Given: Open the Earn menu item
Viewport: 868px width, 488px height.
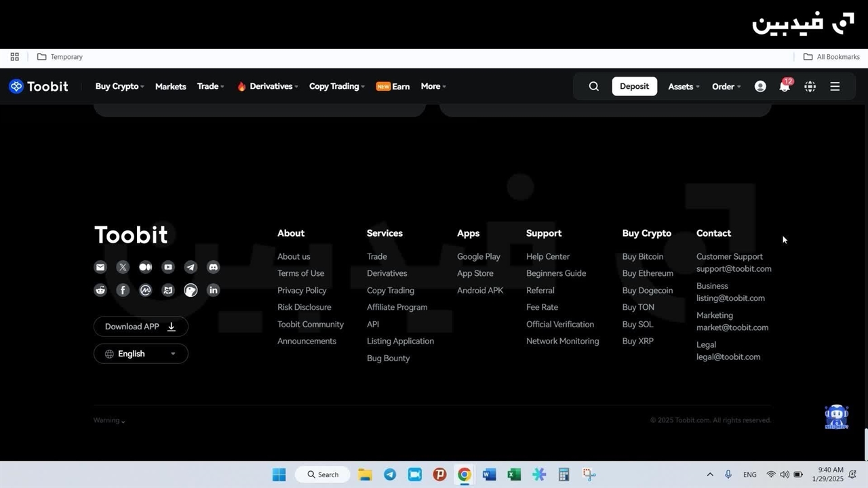Looking at the screenshot, I should [x=393, y=87].
